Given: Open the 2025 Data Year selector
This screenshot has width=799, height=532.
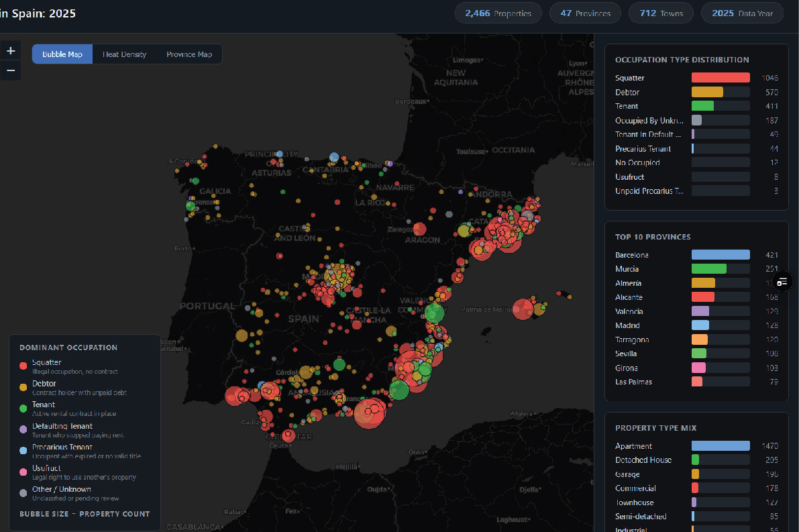Looking at the screenshot, I should coord(742,12).
